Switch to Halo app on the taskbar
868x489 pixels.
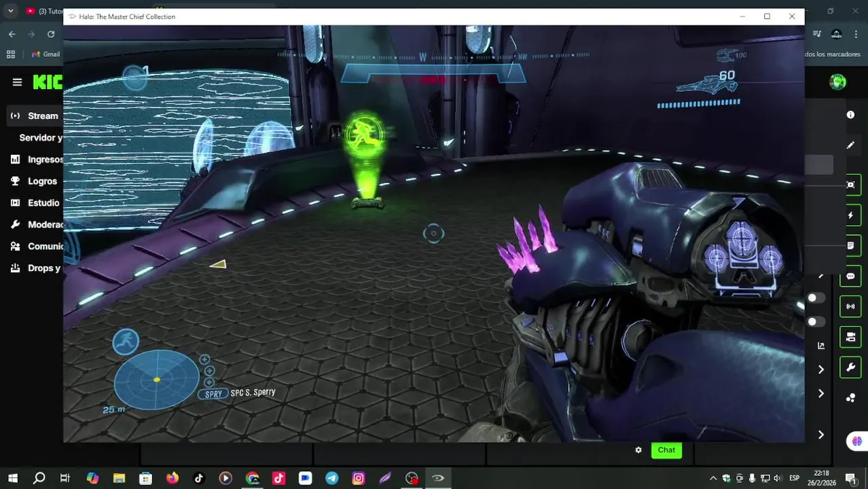(438, 478)
